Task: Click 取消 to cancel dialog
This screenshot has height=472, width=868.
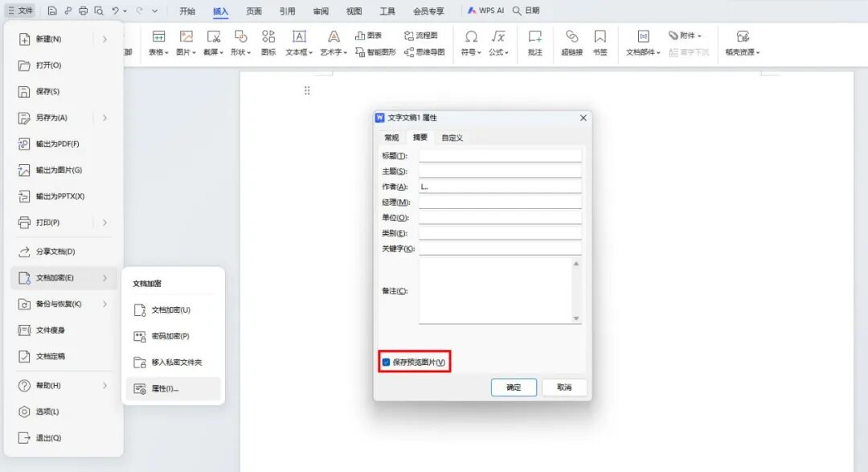Action: click(564, 388)
